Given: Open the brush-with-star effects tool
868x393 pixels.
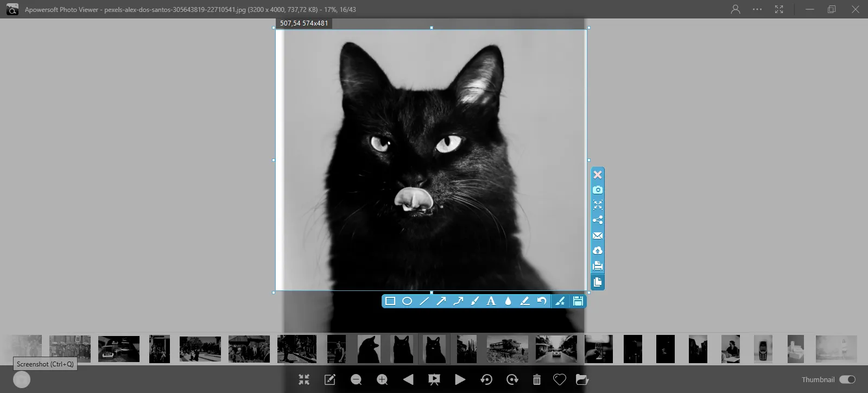Looking at the screenshot, I should point(560,301).
